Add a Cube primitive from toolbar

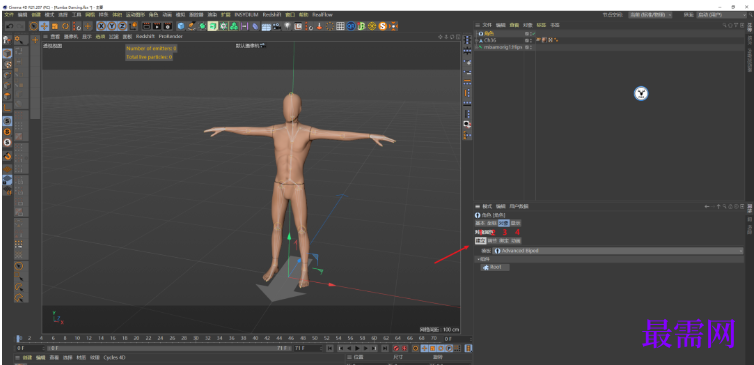181,26
